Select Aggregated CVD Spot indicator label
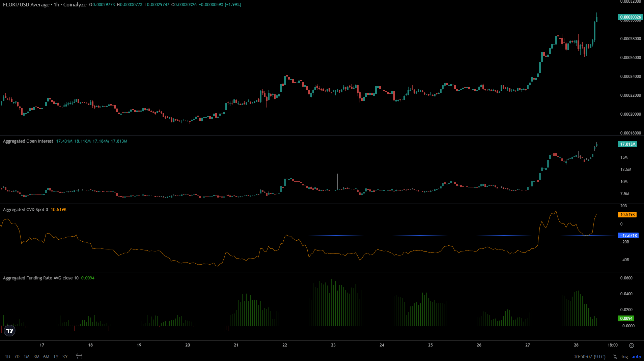The height and width of the screenshot is (361, 644). 25,210
